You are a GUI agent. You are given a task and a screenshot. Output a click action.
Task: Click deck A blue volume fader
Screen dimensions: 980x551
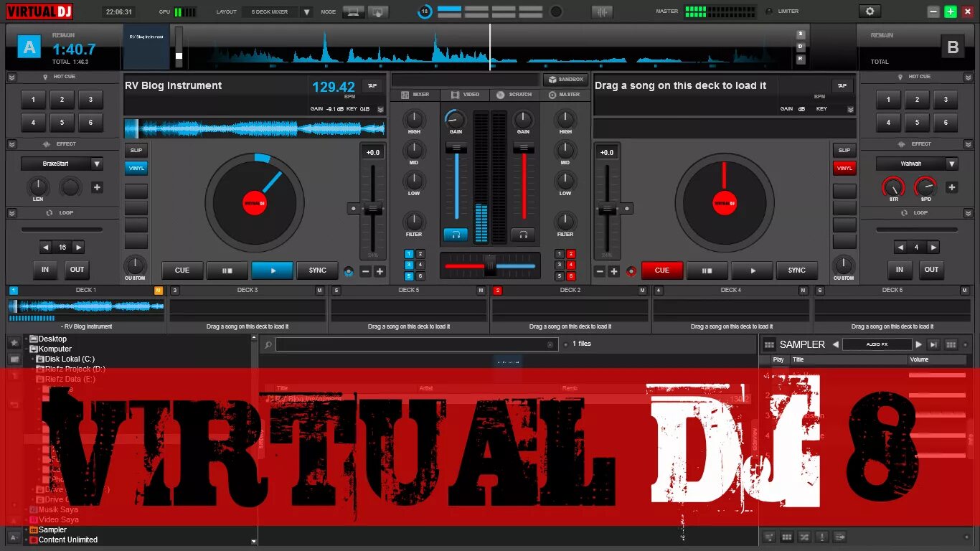[456, 147]
